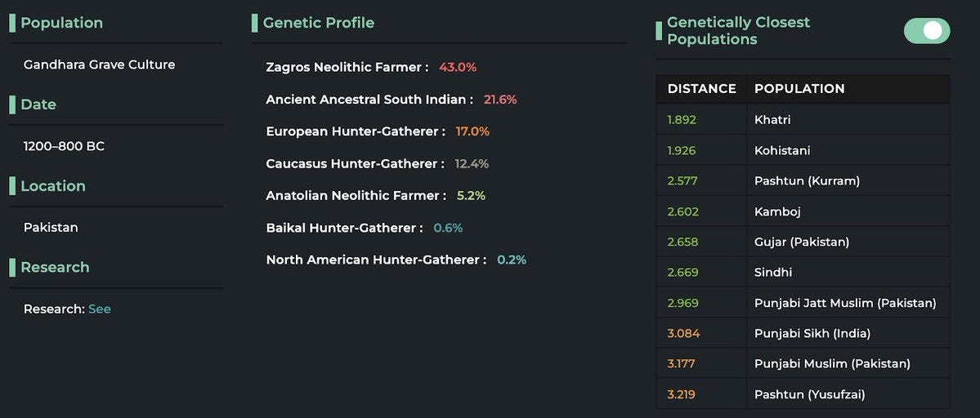The image size is (980, 418).
Task: Select Punjabi Muslim (Pakistan) in the list
Action: (803, 364)
